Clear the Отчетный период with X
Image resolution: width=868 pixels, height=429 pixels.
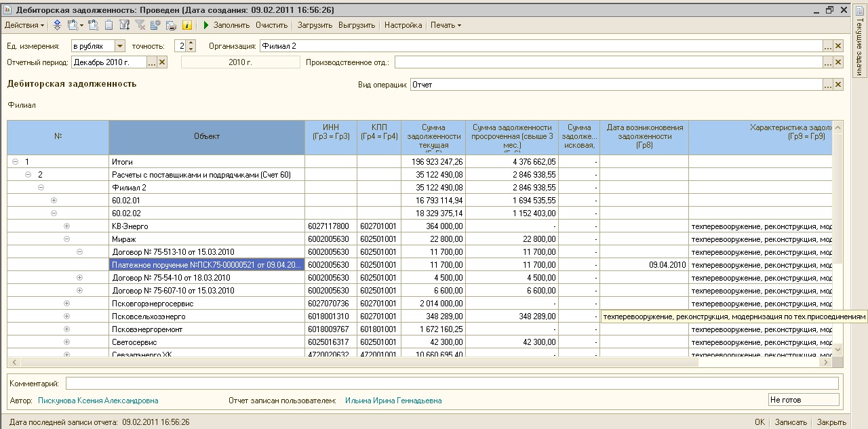pyautogui.click(x=163, y=62)
